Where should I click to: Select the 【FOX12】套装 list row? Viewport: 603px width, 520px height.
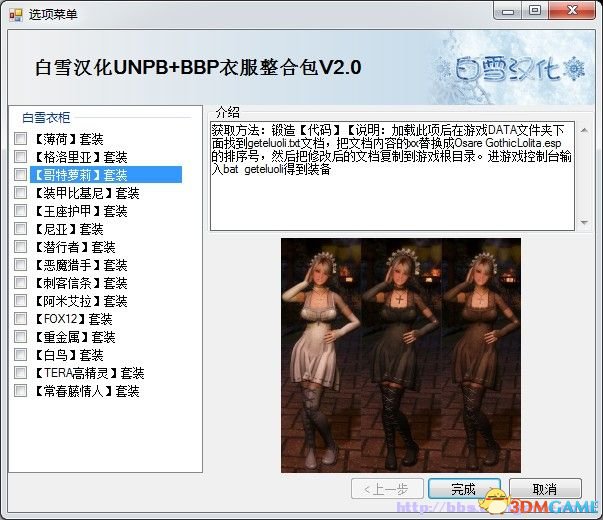pyautogui.click(x=73, y=319)
